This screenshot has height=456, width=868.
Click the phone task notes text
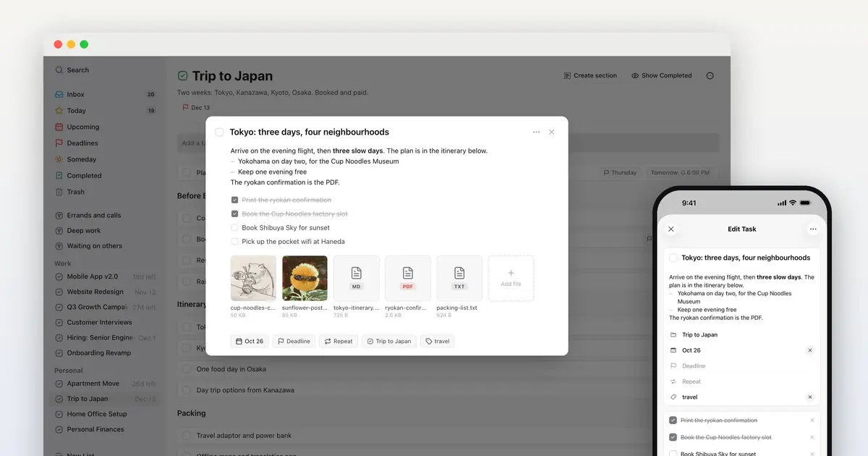tap(742, 297)
